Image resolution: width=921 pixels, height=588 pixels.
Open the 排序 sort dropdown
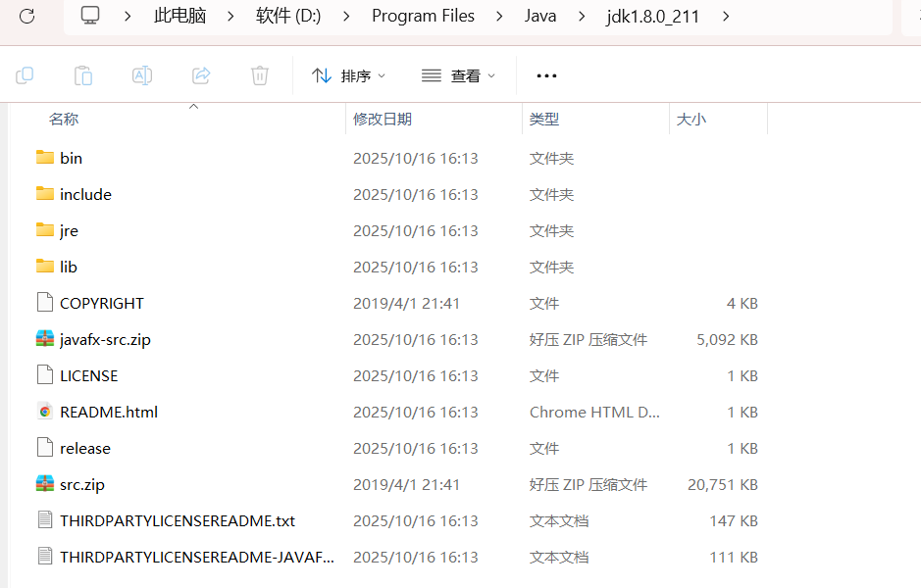pos(349,75)
